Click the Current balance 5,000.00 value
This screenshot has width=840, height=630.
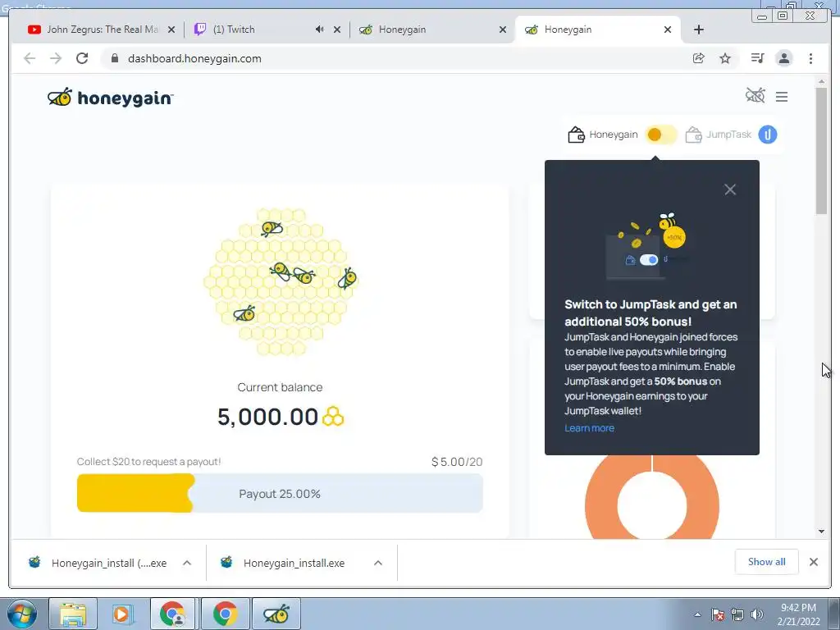268,417
